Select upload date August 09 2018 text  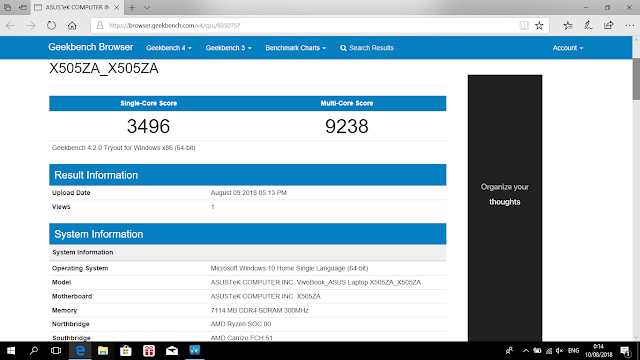click(249, 193)
